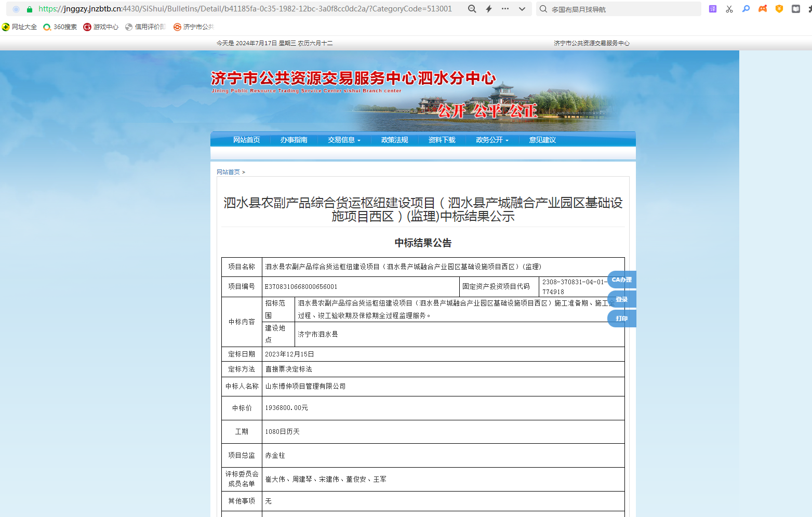Go to 网站首页 in navigation bar

246,140
